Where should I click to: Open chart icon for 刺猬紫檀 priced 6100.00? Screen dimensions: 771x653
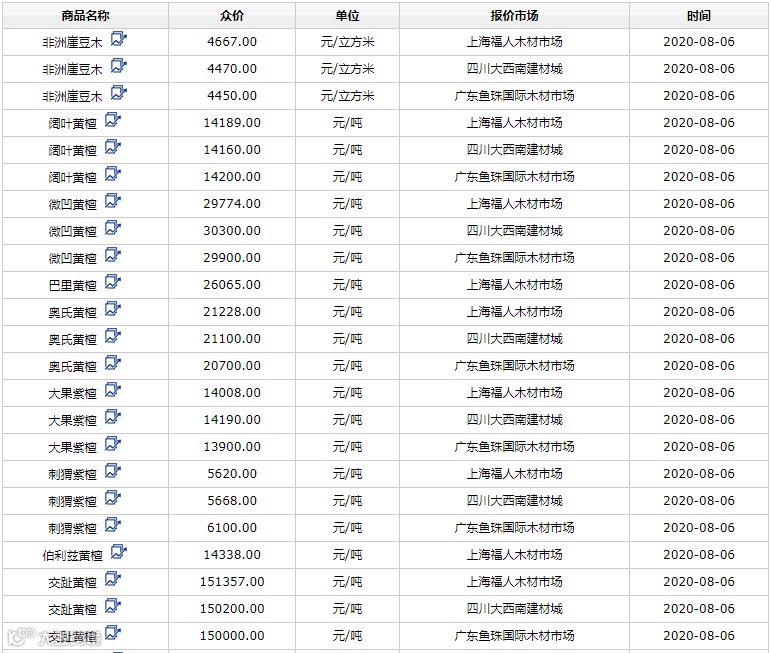coord(113,526)
